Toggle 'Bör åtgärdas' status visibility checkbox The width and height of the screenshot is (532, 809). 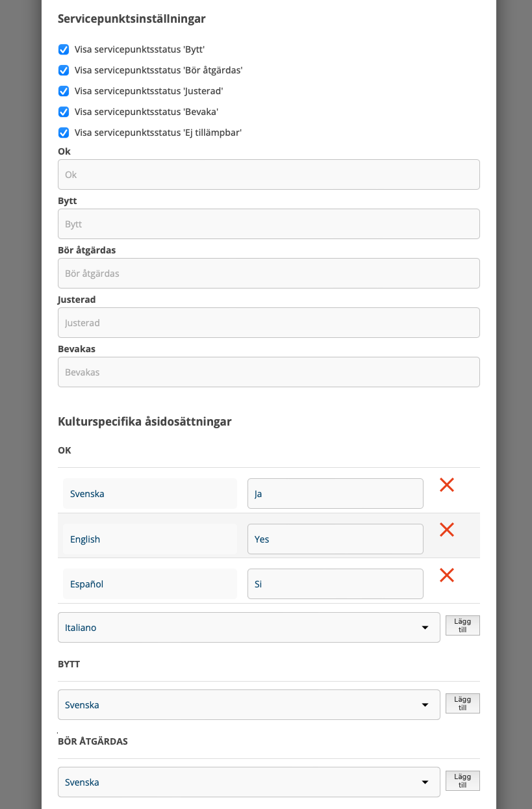click(64, 70)
